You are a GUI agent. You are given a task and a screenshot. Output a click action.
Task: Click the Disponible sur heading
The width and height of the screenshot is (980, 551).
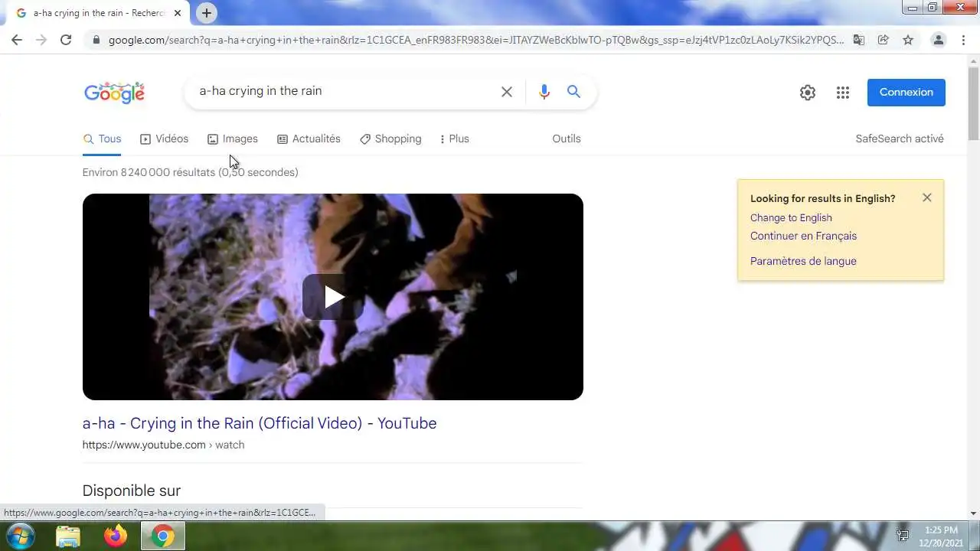click(x=132, y=491)
